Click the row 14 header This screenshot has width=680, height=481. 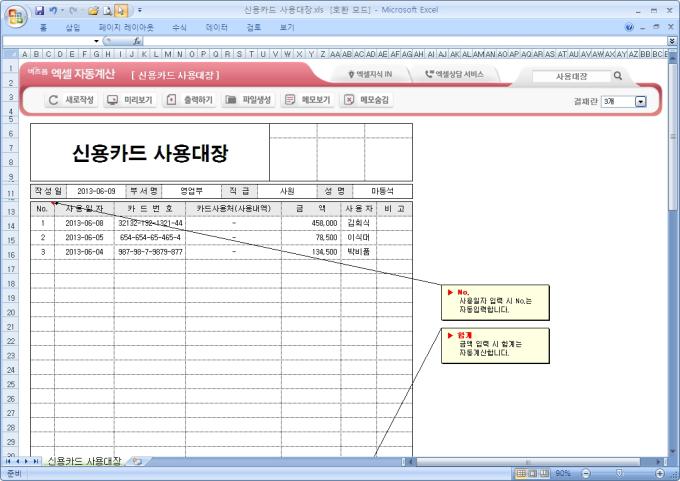click(10, 226)
